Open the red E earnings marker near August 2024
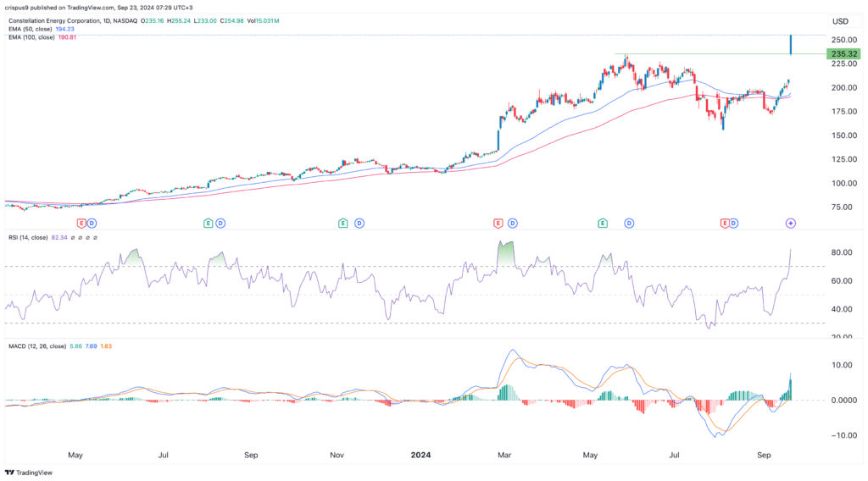Viewport: 868px width, 481px height. pyautogui.click(x=724, y=224)
